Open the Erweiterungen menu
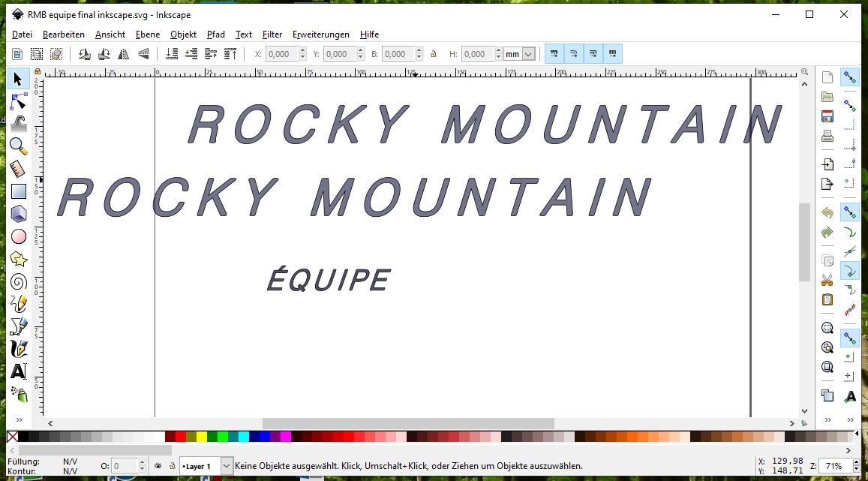This screenshot has width=868, height=481. [320, 35]
